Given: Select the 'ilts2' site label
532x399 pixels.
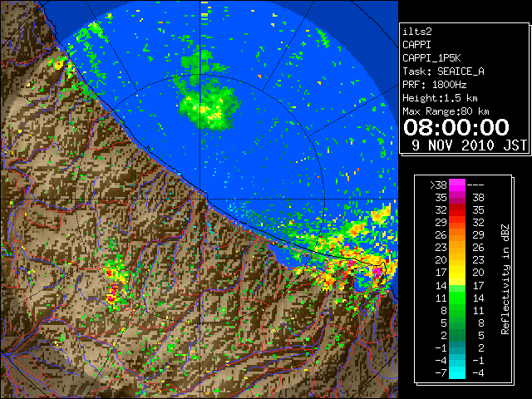Looking at the screenshot, I should 417,32.
